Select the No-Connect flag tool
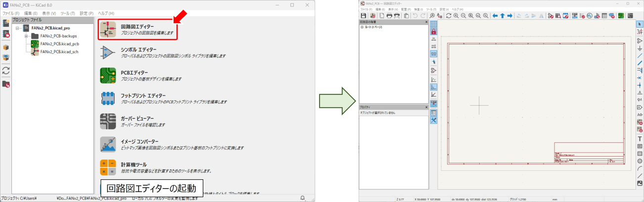The width and height of the screenshot is (644, 202). 640,78
